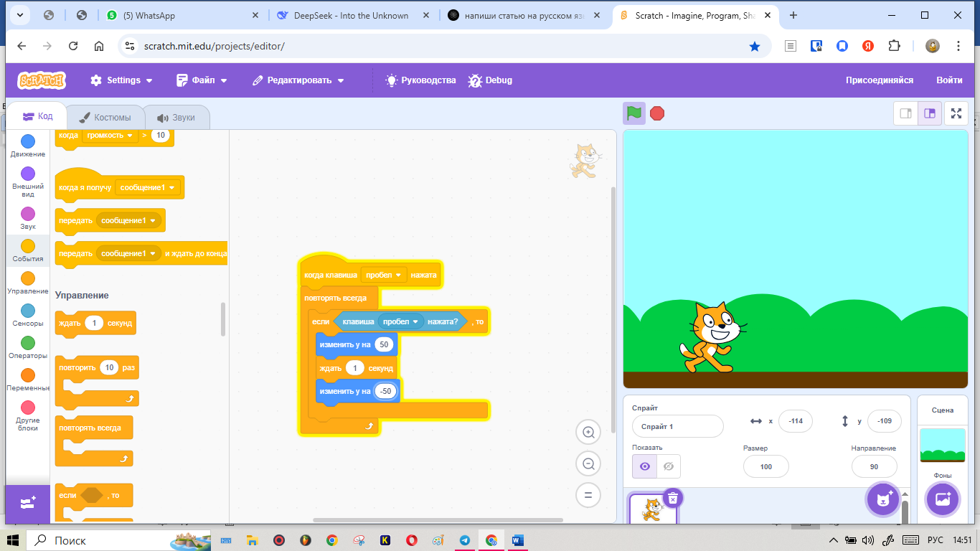Click the Войти sign-in link
The width and height of the screenshot is (980, 551).
coord(949,80)
